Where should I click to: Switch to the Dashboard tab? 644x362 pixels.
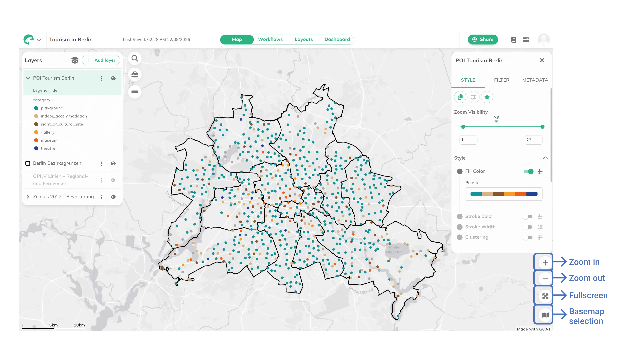pyautogui.click(x=337, y=40)
